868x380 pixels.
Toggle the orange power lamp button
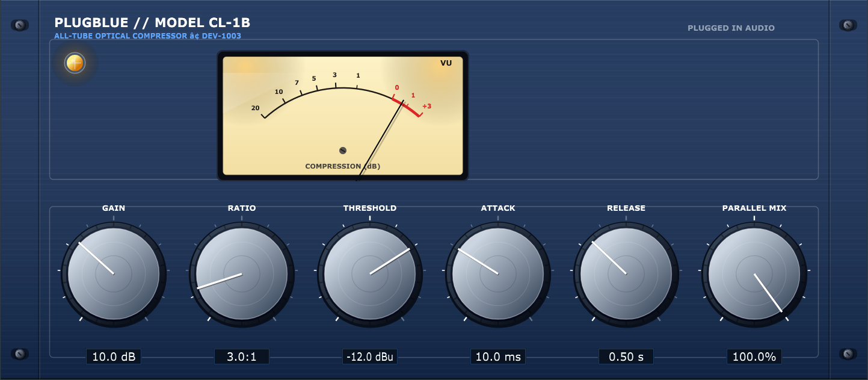click(75, 63)
